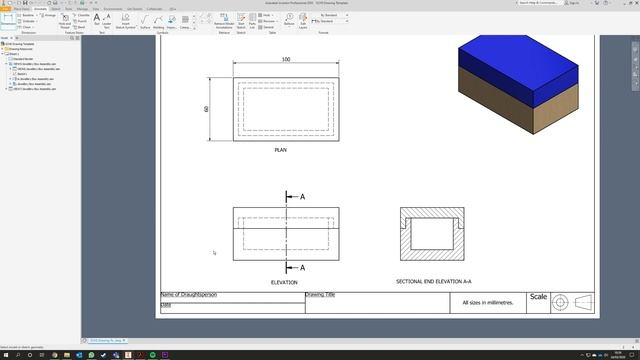The height and width of the screenshot is (360, 640).
Task: Open the File menu
Action: click(5, 9)
